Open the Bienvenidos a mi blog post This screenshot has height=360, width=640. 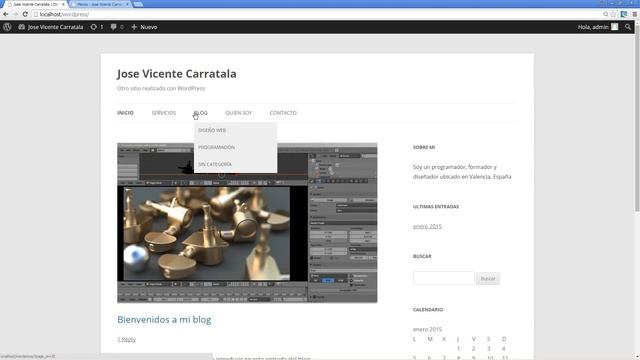[x=164, y=320]
